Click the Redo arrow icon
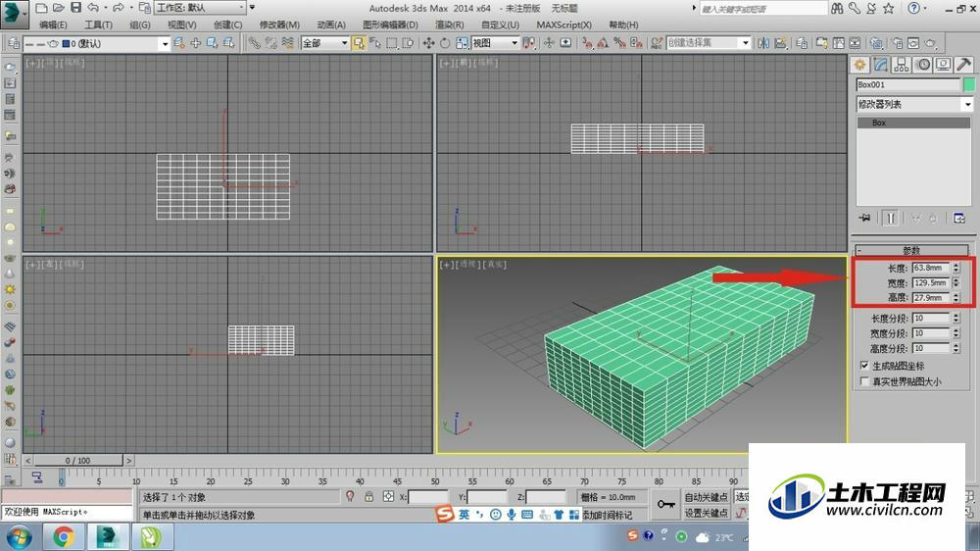The width and height of the screenshot is (980, 551). point(118,8)
